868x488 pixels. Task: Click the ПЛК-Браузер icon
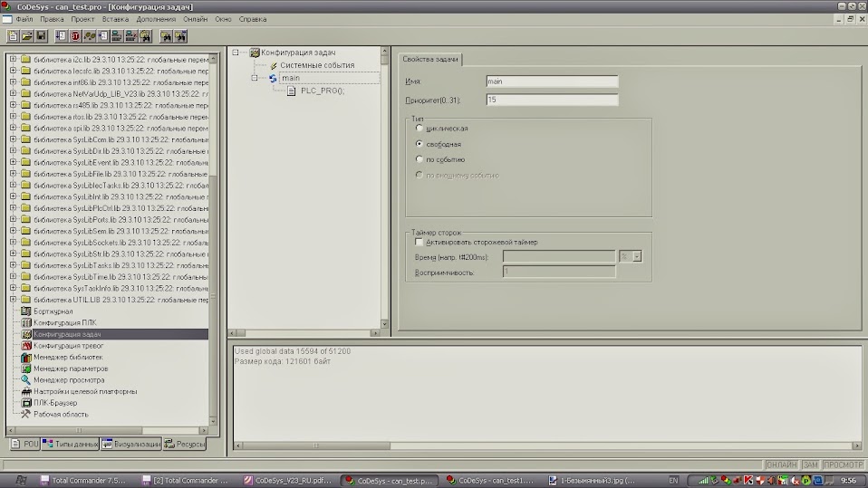(26, 403)
